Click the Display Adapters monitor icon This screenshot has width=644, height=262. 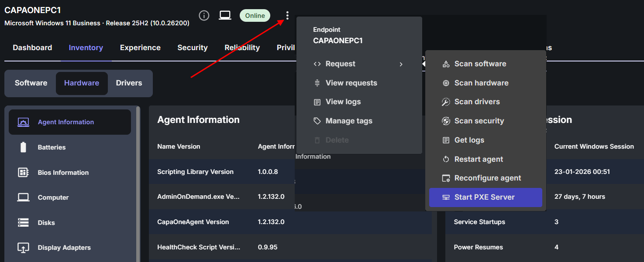pos(23,248)
